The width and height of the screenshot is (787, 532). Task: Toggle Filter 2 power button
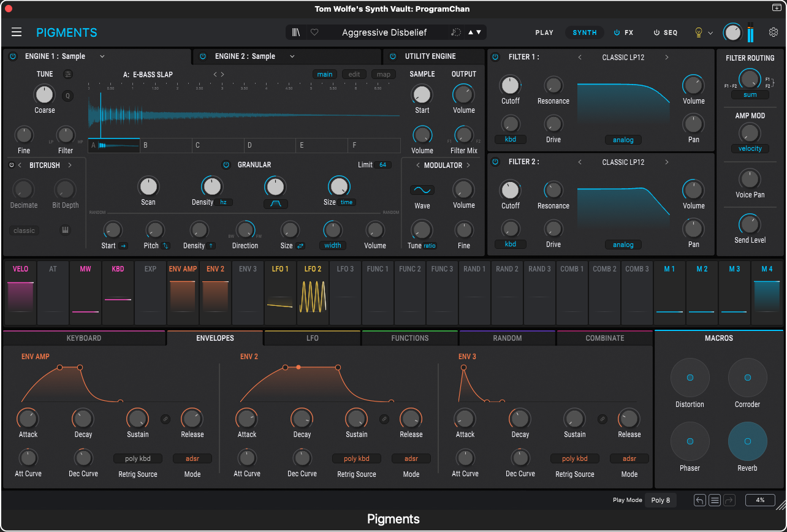click(496, 162)
